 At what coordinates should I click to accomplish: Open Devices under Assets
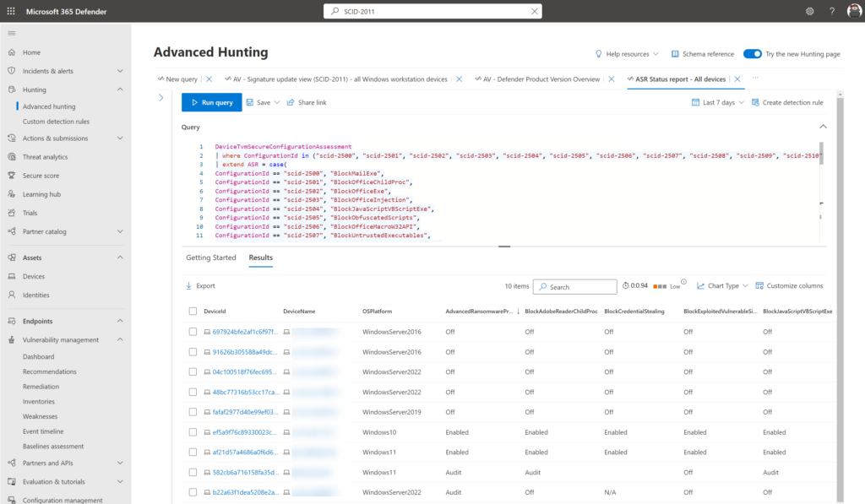pyautogui.click(x=34, y=276)
